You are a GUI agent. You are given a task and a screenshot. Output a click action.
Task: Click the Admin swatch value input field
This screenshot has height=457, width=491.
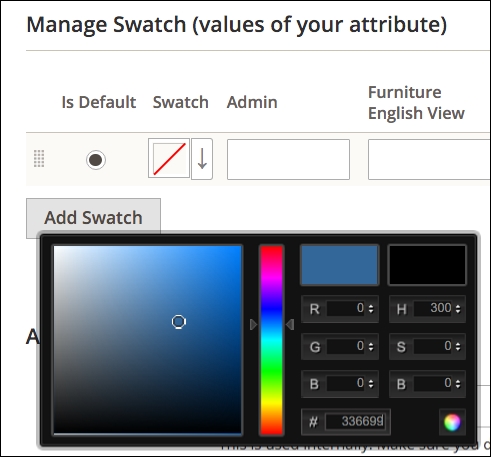(x=288, y=159)
